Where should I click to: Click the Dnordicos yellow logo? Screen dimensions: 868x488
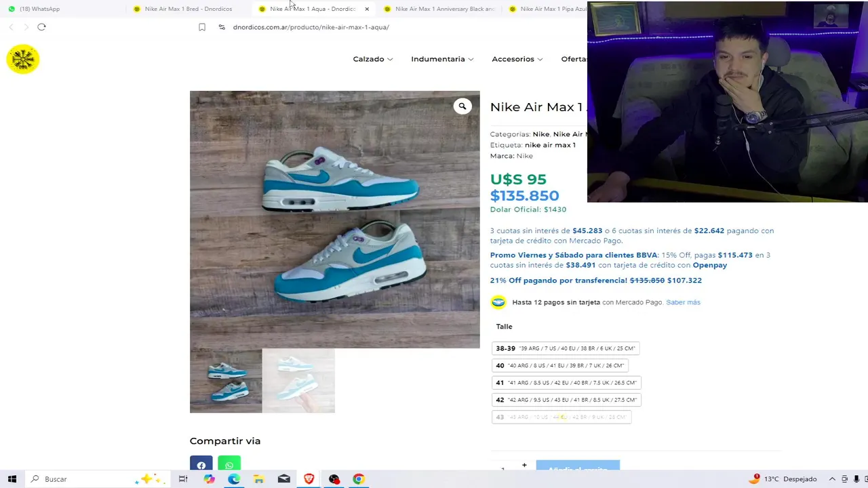tap(23, 59)
